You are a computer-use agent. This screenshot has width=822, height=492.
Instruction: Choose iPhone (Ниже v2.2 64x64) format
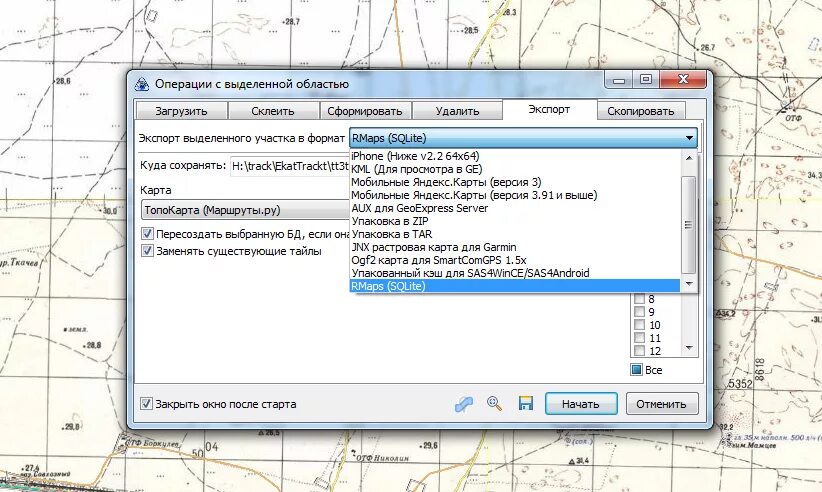[515, 156]
